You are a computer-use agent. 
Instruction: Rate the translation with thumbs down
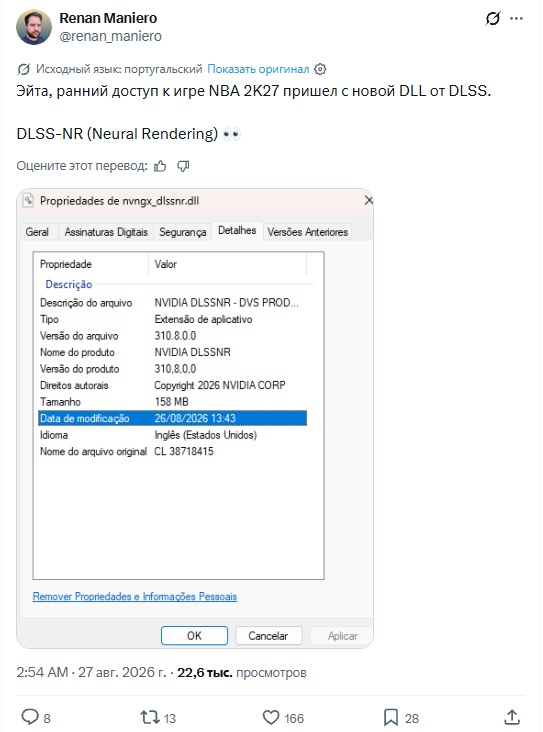pyautogui.click(x=183, y=166)
